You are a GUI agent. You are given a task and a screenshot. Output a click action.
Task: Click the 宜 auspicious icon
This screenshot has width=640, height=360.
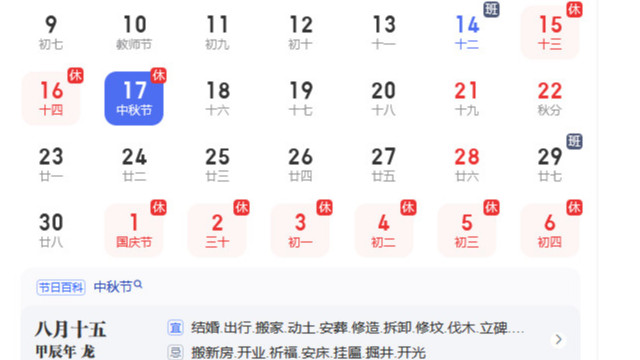tap(176, 328)
